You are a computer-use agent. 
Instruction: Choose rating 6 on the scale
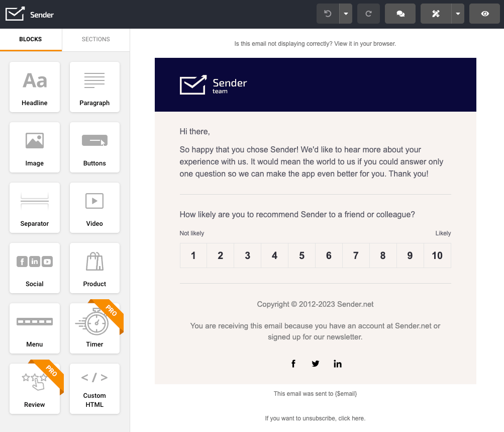[329, 255]
